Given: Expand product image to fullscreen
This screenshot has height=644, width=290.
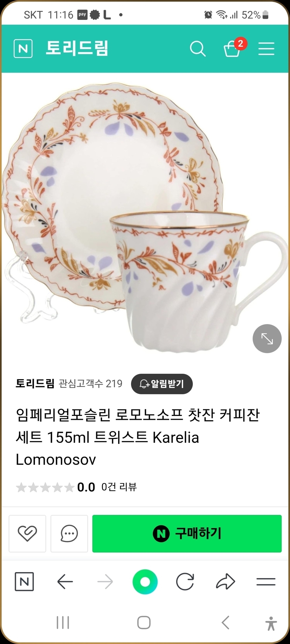Looking at the screenshot, I should click(267, 339).
